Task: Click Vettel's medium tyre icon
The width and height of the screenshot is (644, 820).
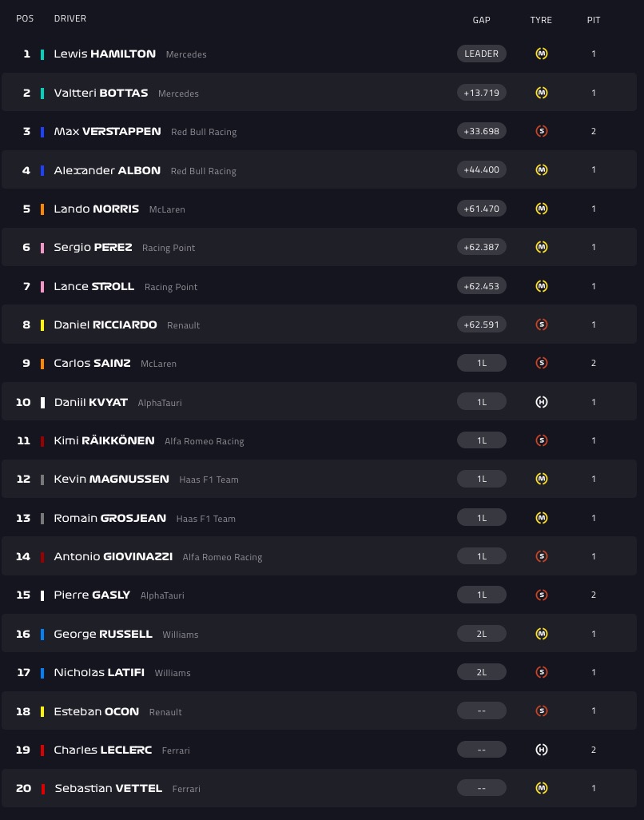Action: click(541, 788)
